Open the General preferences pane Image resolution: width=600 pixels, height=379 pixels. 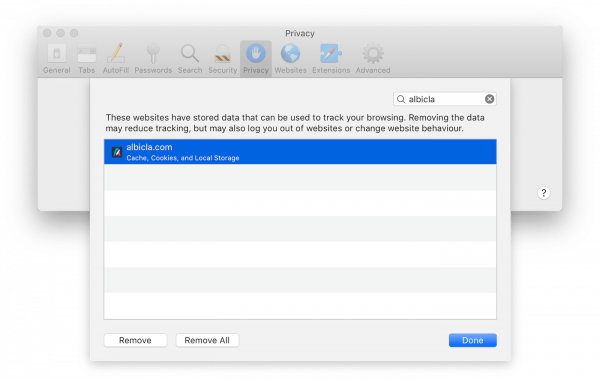coord(57,59)
